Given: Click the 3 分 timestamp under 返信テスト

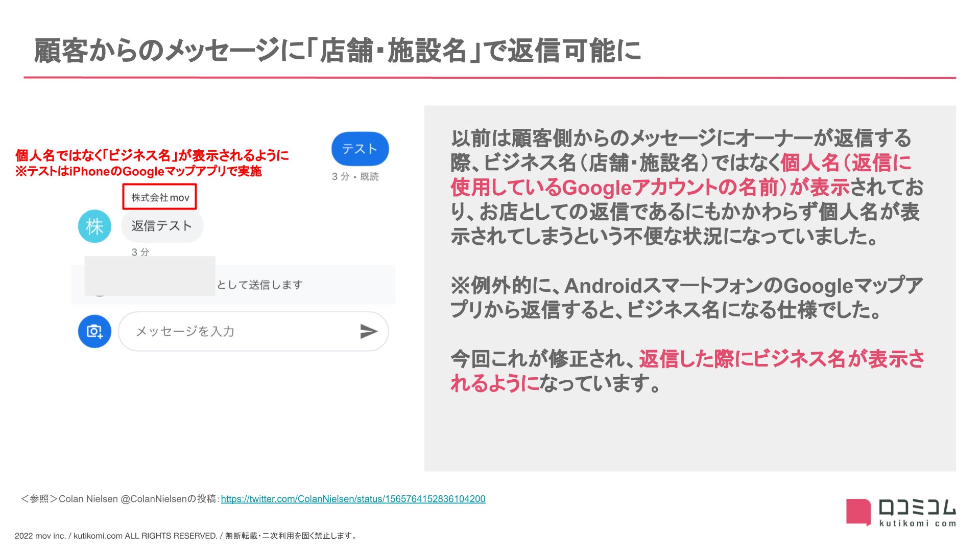Looking at the screenshot, I should (x=140, y=251).
